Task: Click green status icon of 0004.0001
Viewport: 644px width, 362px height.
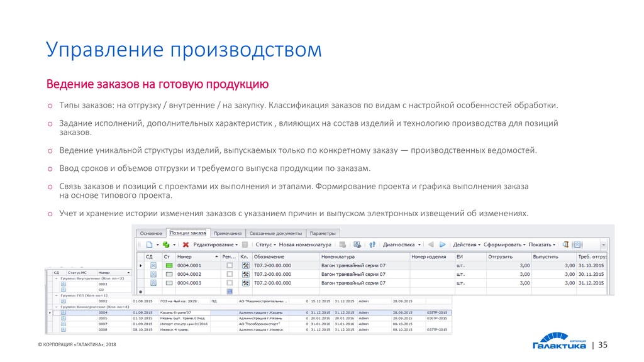Action: (169, 266)
